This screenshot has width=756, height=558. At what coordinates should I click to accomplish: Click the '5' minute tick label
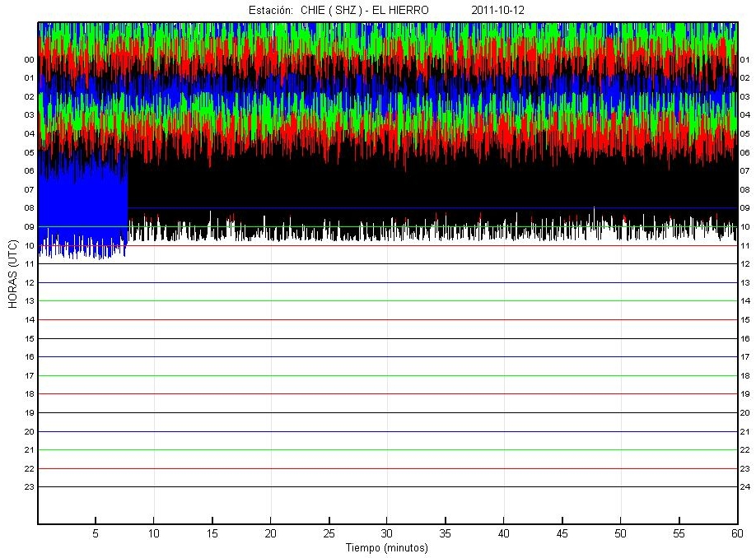click(x=96, y=533)
